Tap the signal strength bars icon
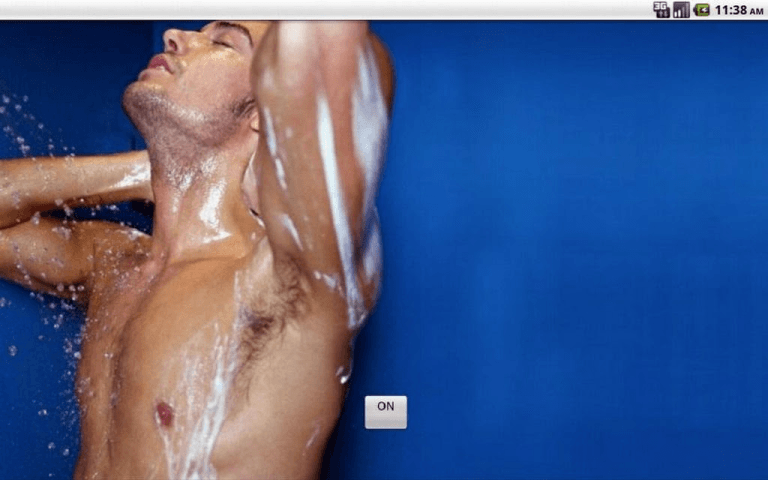Image resolution: width=768 pixels, height=480 pixels. [x=681, y=9]
